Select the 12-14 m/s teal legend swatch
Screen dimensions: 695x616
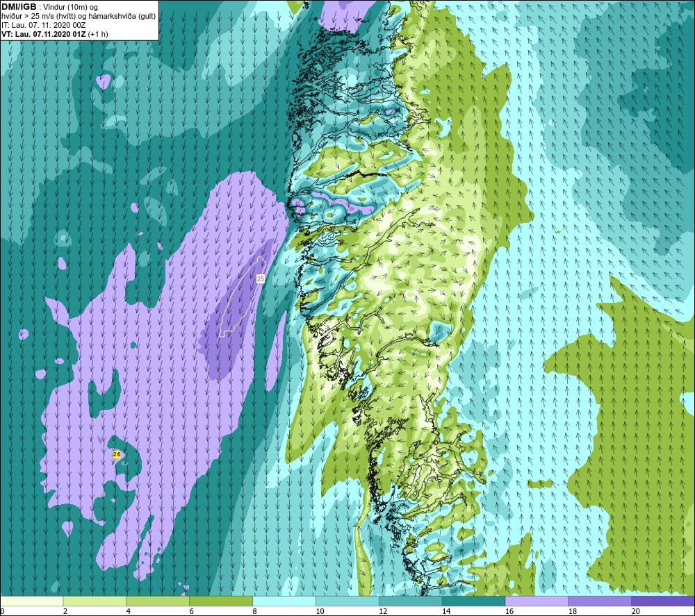[x=411, y=601]
